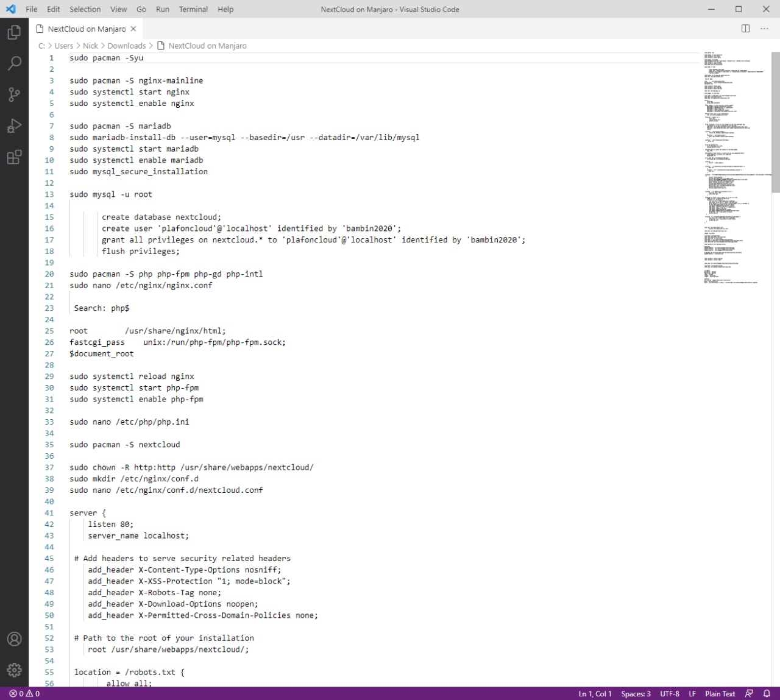Open the Extensions view
This screenshot has width=780, height=700.
[14, 157]
